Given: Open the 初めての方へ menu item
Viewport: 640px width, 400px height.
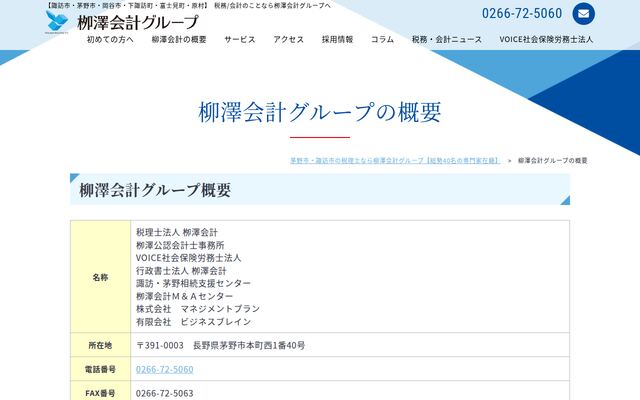Looking at the screenshot, I should pos(110,40).
